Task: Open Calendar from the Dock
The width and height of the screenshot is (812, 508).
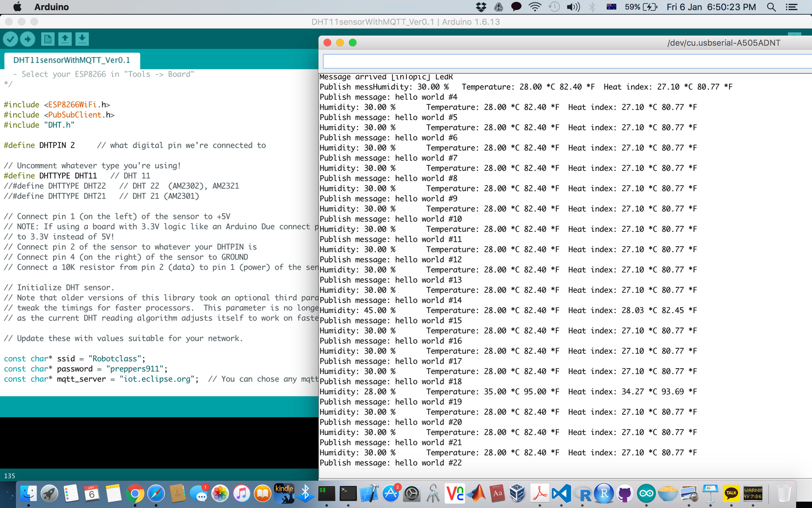Action: (x=92, y=494)
